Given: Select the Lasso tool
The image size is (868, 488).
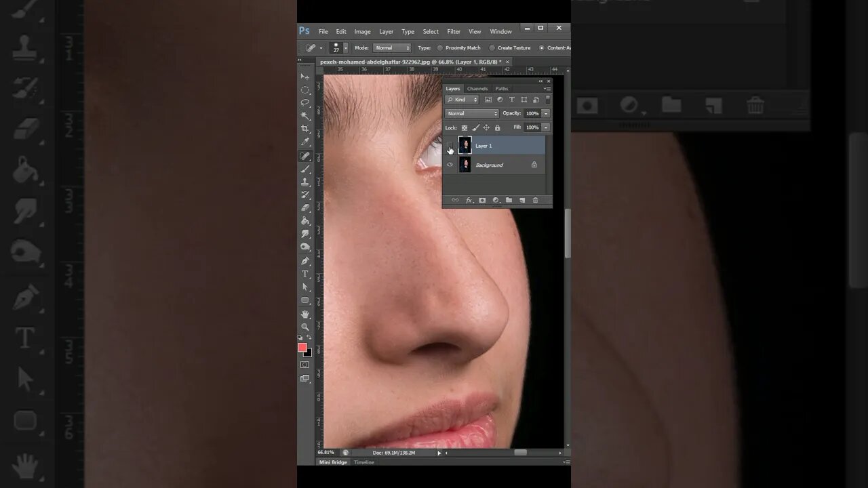Looking at the screenshot, I should click(x=305, y=102).
